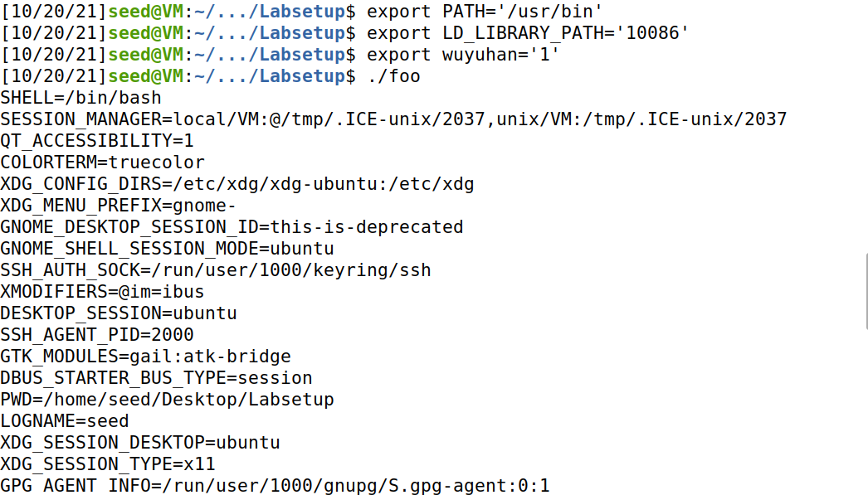Click the COLORTERM=truecolor line
This screenshot has height=495, width=868.
102,163
